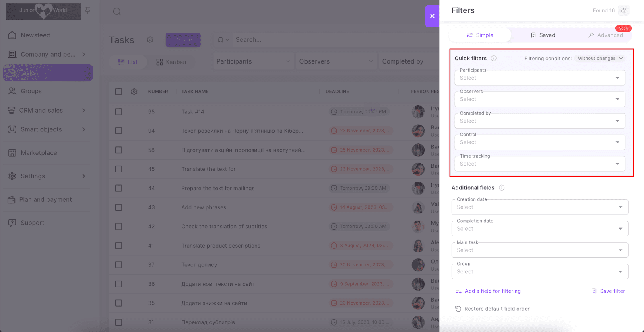Click the Save filter button
The height and width of the screenshot is (332, 644).
pos(608,291)
